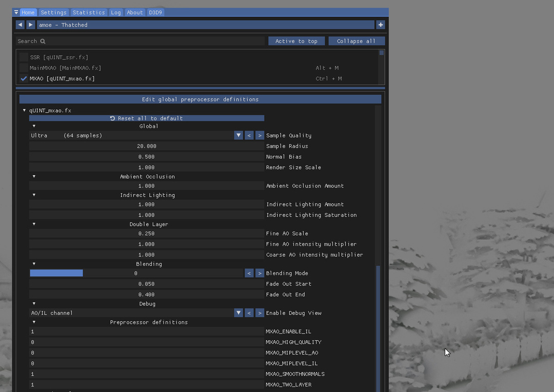This screenshot has width=554, height=392.
Task: Switch to the Settings tab
Action: (x=53, y=12)
